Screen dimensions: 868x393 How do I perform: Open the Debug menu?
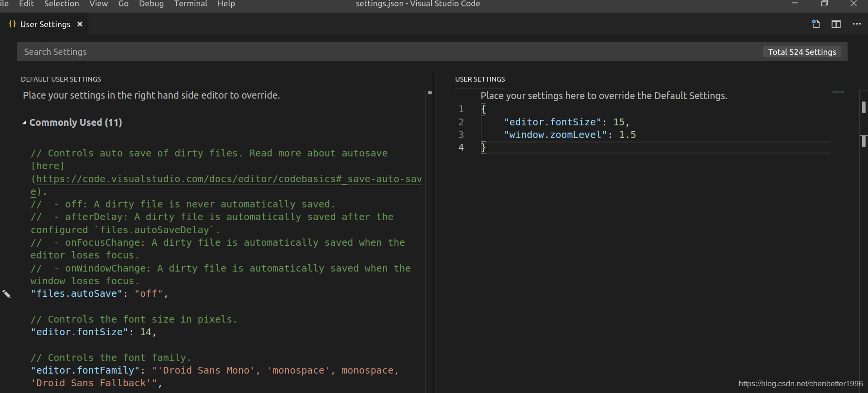[x=152, y=4]
